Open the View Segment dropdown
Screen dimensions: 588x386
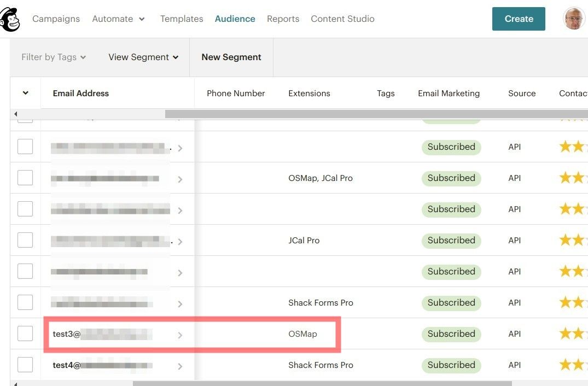(x=143, y=57)
